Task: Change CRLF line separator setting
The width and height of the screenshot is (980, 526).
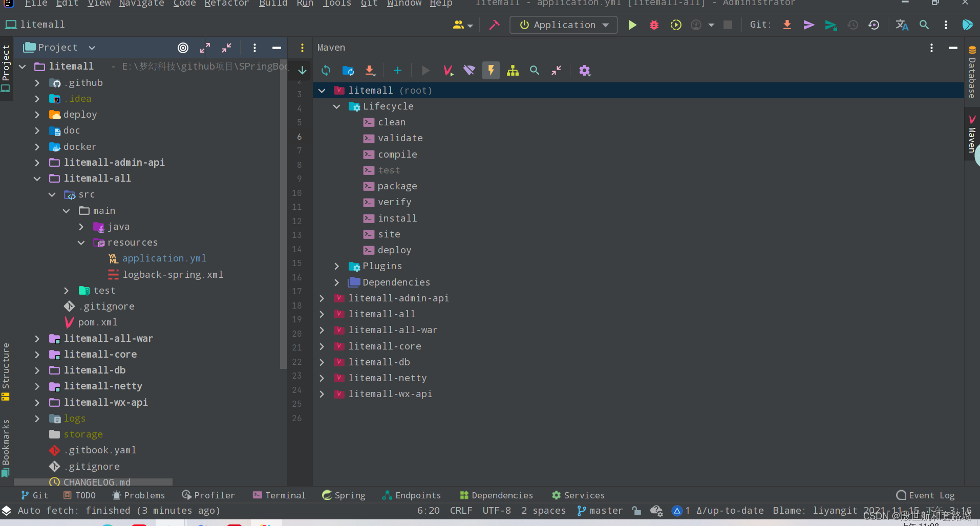Action: point(461,511)
